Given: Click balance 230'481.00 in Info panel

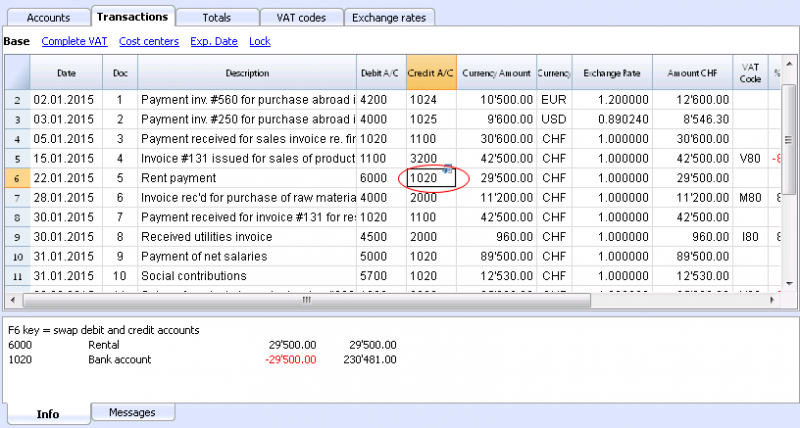Looking at the screenshot, I should [370, 360].
